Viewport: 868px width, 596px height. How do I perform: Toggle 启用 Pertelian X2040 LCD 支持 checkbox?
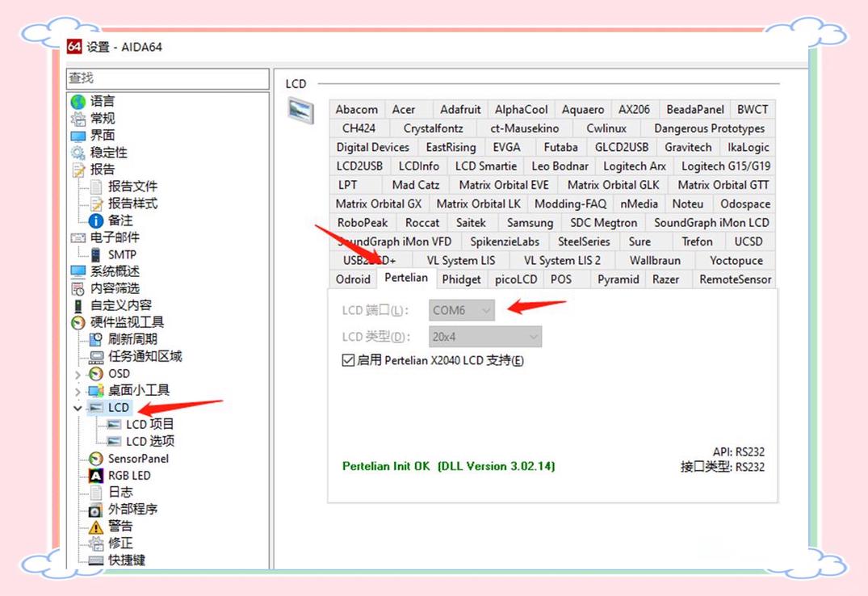coord(348,360)
